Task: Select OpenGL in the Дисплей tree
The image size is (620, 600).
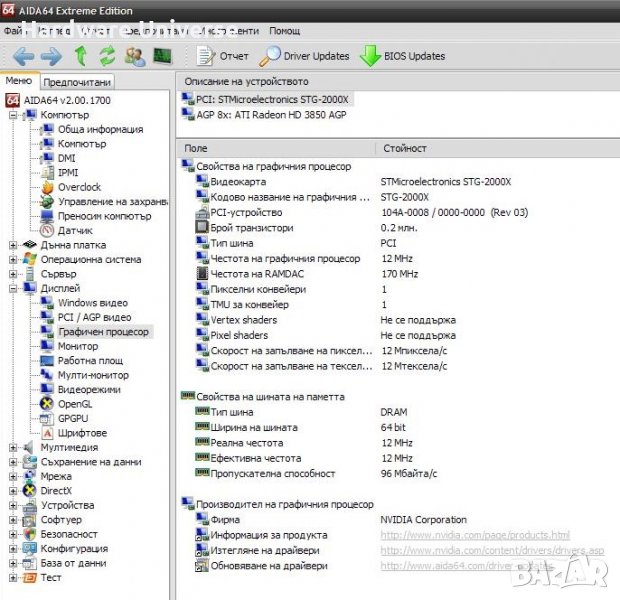Action: coord(75,404)
